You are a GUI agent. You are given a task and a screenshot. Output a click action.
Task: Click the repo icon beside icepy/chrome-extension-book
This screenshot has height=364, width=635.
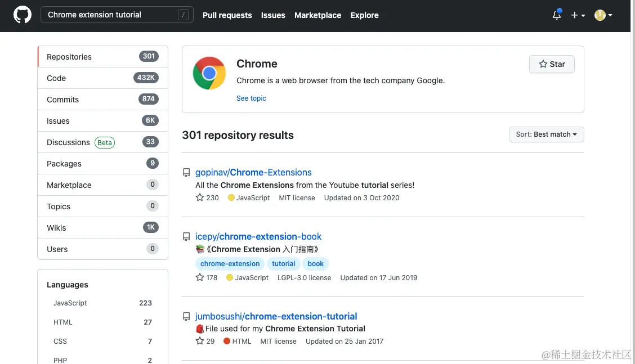pyautogui.click(x=186, y=237)
